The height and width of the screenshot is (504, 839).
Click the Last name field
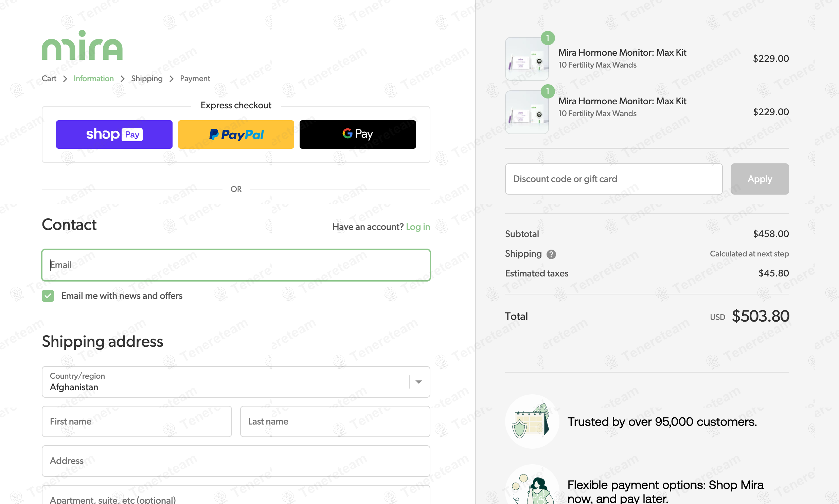(335, 421)
